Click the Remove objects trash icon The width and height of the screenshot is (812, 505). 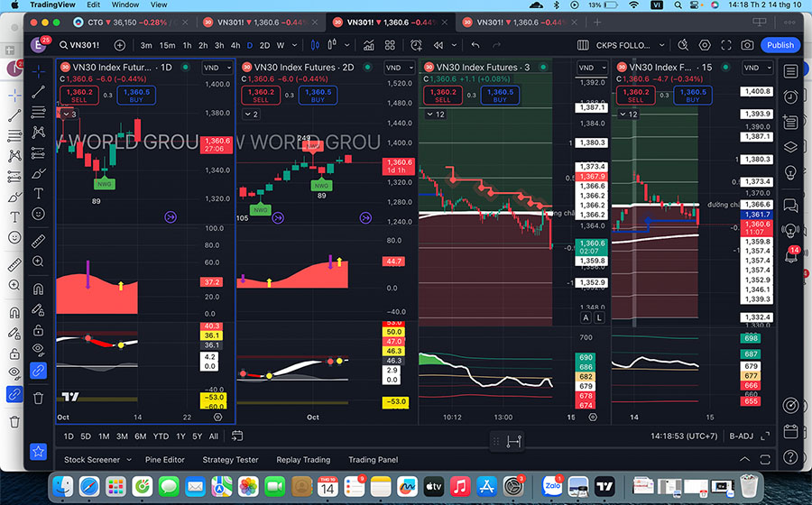tap(39, 397)
